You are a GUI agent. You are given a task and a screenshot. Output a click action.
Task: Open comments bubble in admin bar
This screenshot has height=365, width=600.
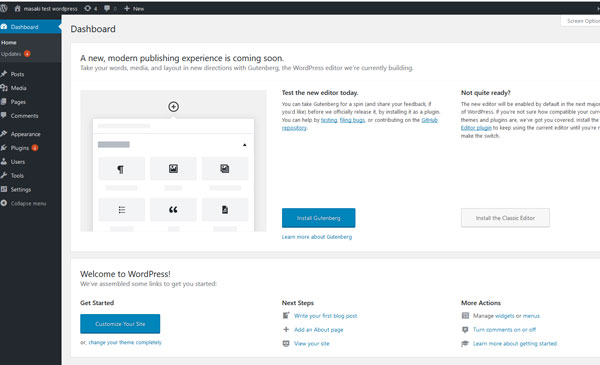click(110, 8)
